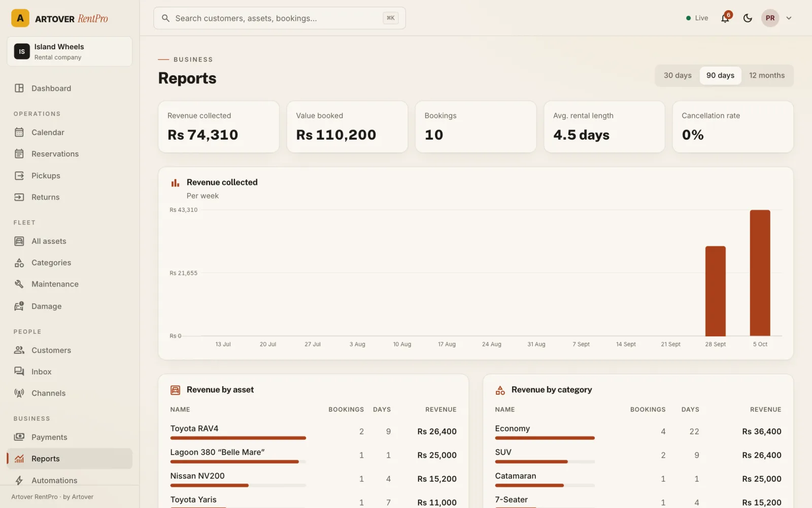Viewport: 812px width, 508px height.
Task: Click the Lagoon 380 "Belle Mare" row
Action: [313, 455]
